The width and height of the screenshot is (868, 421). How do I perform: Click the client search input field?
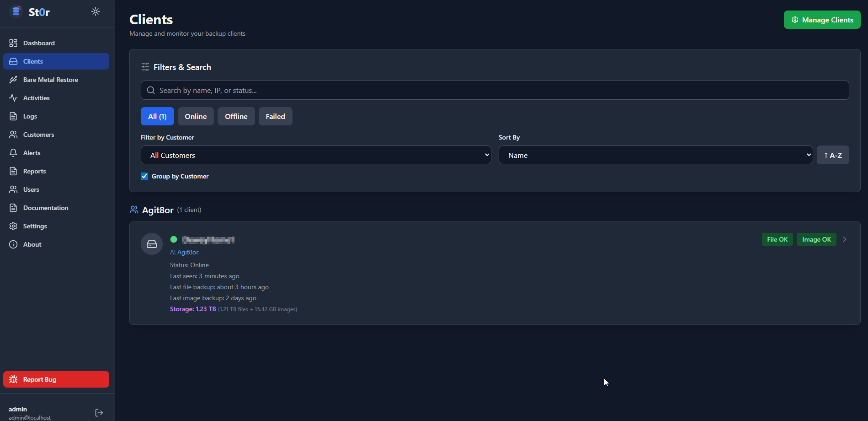click(494, 90)
